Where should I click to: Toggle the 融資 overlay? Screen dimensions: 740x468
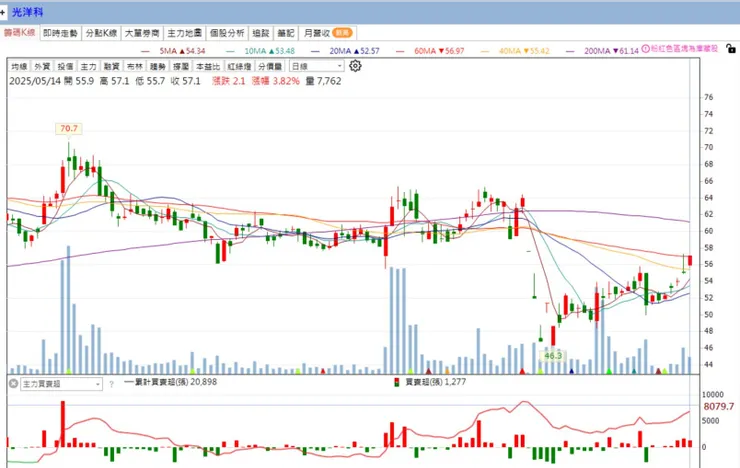coord(112,67)
